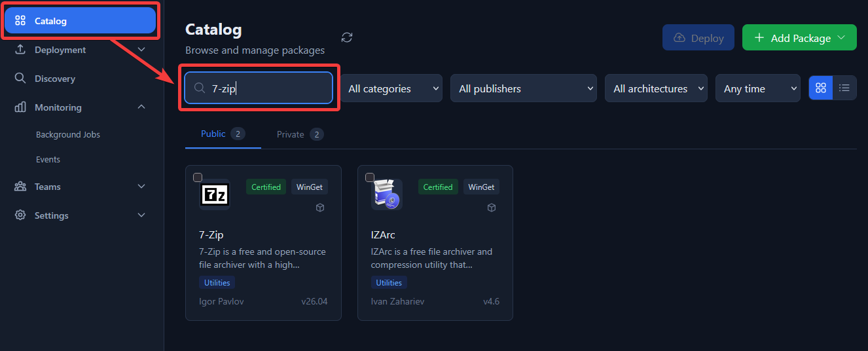Click the Deploy button
868x351 pixels.
(x=699, y=38)
